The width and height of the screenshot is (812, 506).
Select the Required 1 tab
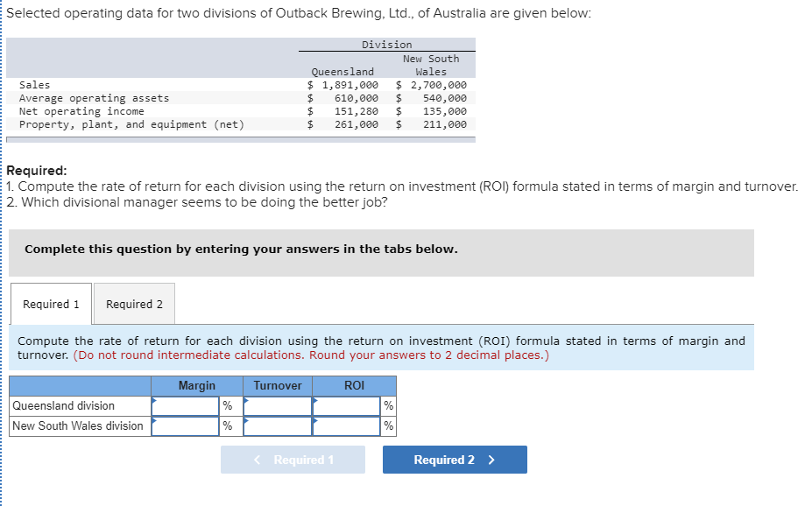coord(50,304)
